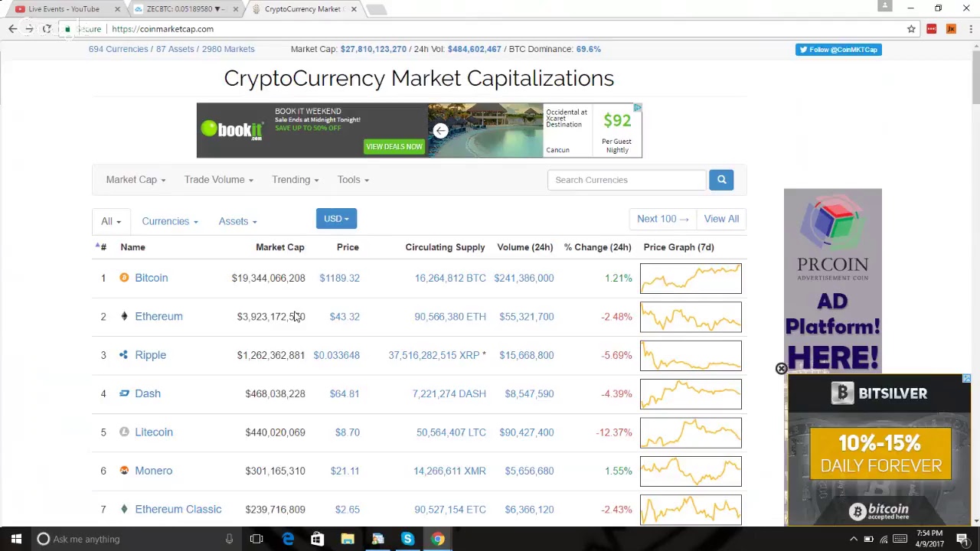The height and width of the screenshot is (551, 980).
Task: Open the Market Cap dropdown menu
Action: (136, 180)
